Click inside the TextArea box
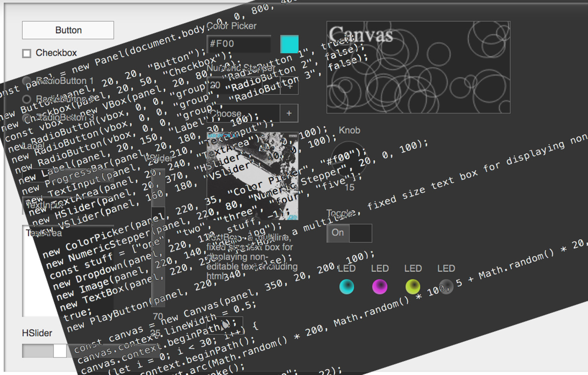 [x=68, y=271]
